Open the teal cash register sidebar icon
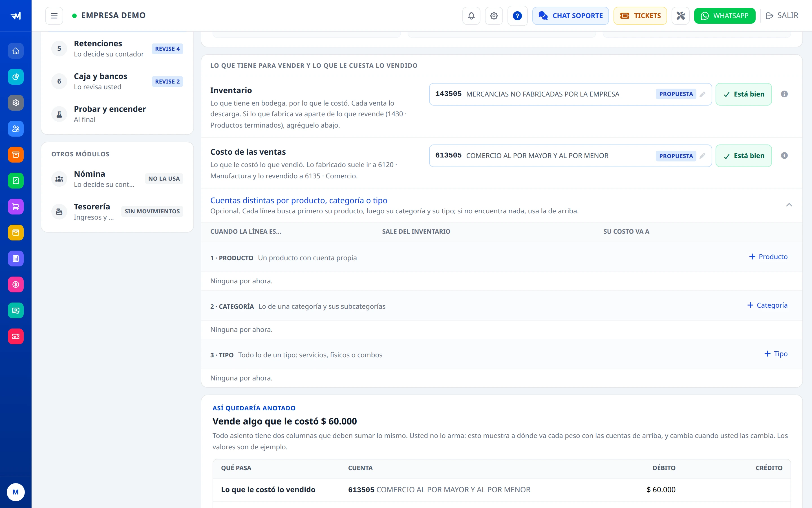This screenshot has width=812, height=508. tap(16, 310)
